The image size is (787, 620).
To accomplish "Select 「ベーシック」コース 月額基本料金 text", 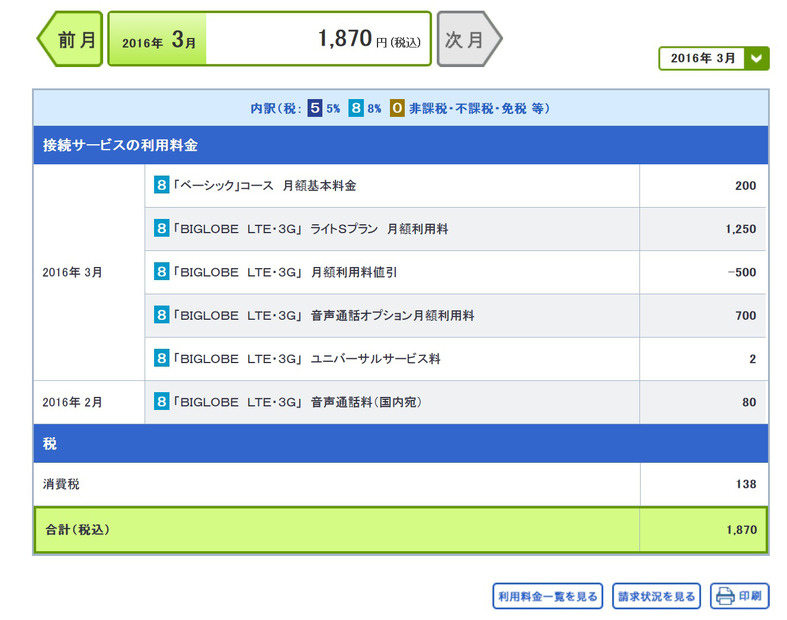I will [265, 186].
